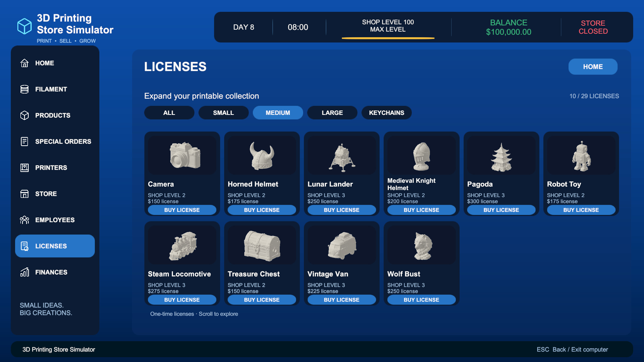644x362 pixels.
Task: Select the Steam Locomotive thumbnail
Action: point(182,245)
